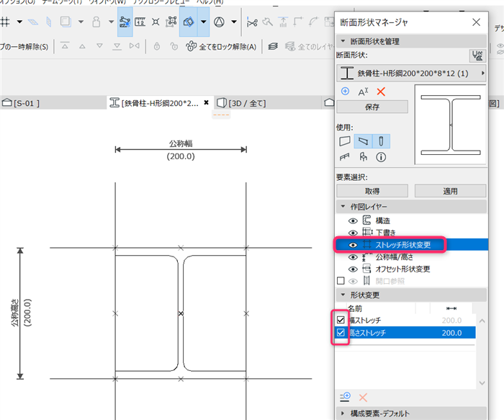Toggle visibility eye of 公称幅/高さ layer
Screen dimensions: 504x420
click(x=353, y=257)
